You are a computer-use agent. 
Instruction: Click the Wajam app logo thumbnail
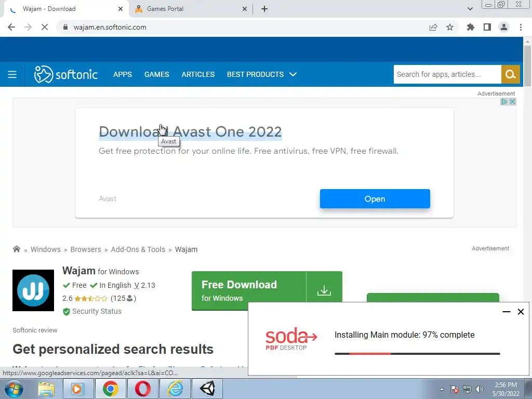pos(33,290)
